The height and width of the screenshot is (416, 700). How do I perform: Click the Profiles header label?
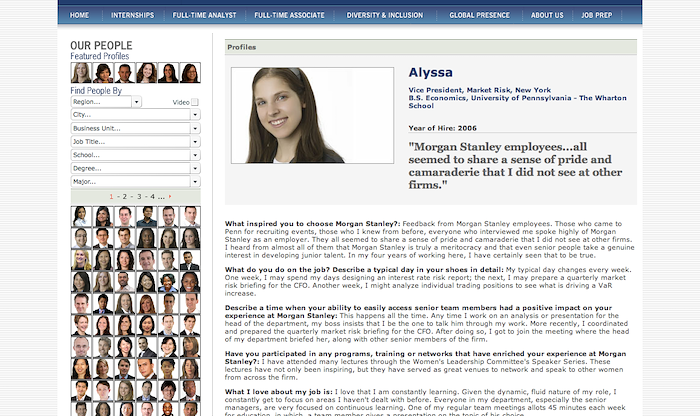click(242, 47)
